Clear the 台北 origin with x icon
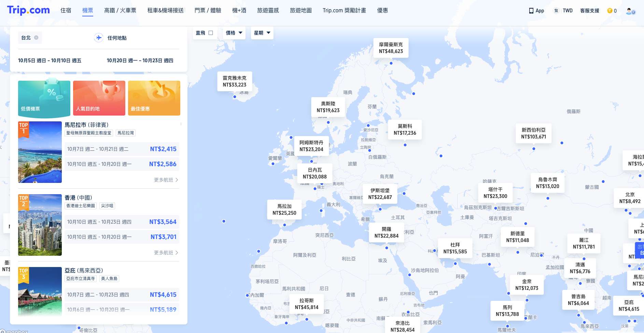 coord(36,38)
